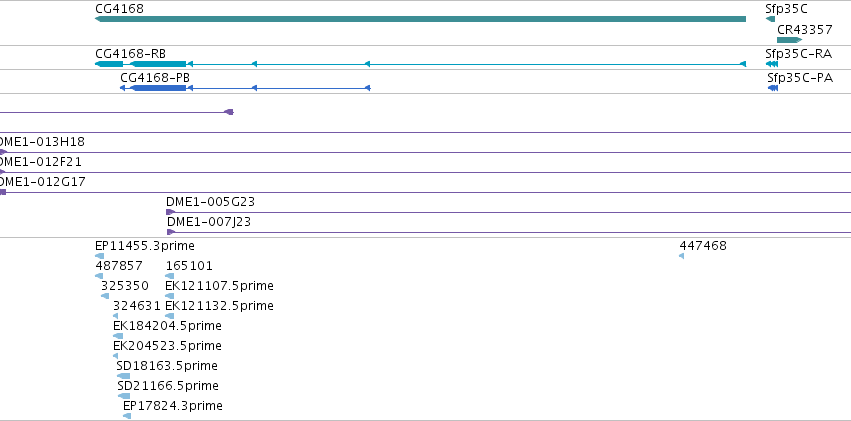Click the Sfp35C-RA transcript label
This screenshot has width=851, height=421.
tap(798, 54)
